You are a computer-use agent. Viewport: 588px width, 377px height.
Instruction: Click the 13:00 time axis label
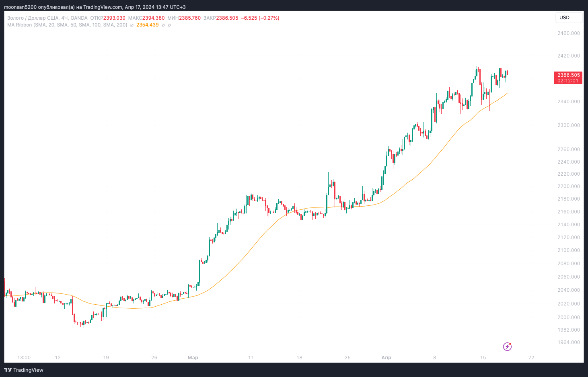coord(24,358)
